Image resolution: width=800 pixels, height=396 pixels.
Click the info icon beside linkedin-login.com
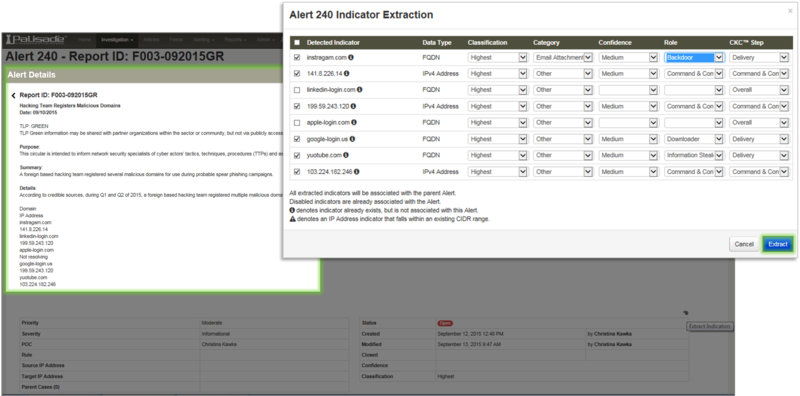coord(359,90)
